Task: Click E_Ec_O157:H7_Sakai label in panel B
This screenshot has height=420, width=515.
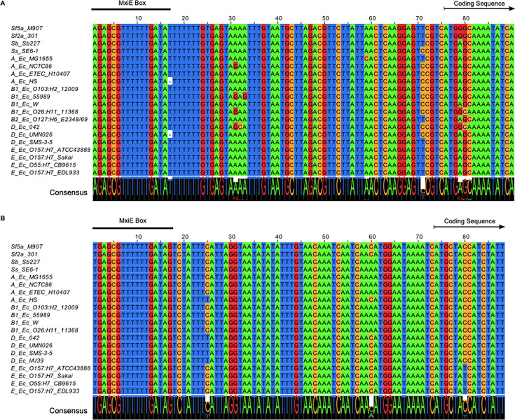Action: click(42, 376)
